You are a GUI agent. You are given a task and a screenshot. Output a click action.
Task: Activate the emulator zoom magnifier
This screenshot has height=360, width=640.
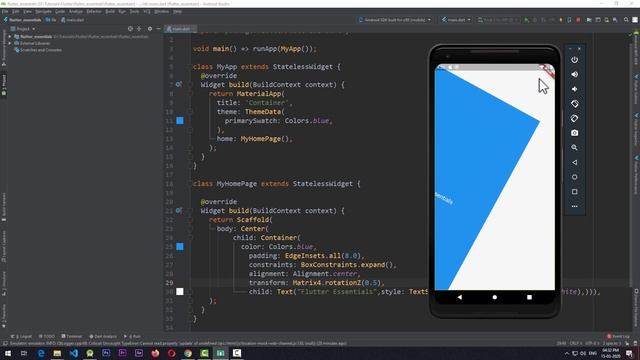point(574,148)
